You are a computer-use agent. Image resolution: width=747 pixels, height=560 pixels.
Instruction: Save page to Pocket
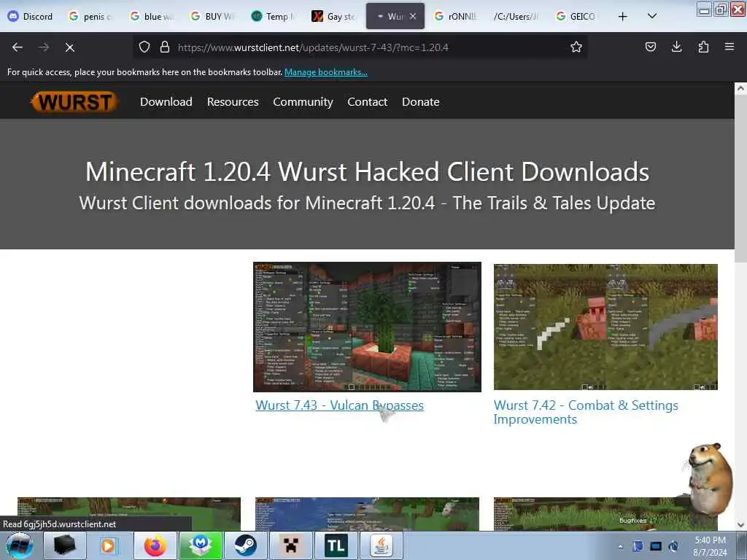point(650,47)
